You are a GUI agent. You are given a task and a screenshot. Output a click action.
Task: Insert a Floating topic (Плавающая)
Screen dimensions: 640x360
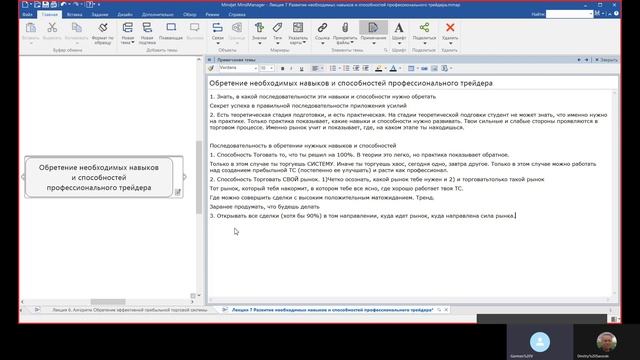pyautogui.click(x=171, y=28)
